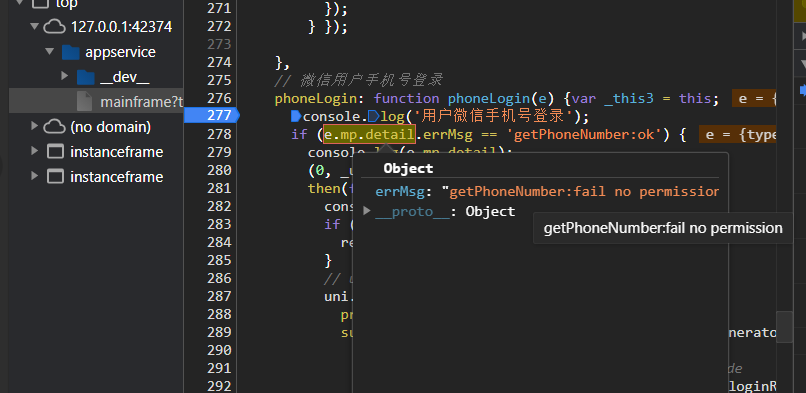Click the getPhoneNumber:fail no permission tooltip
This screenshot has width=806, height=393.
coord(663,228)
